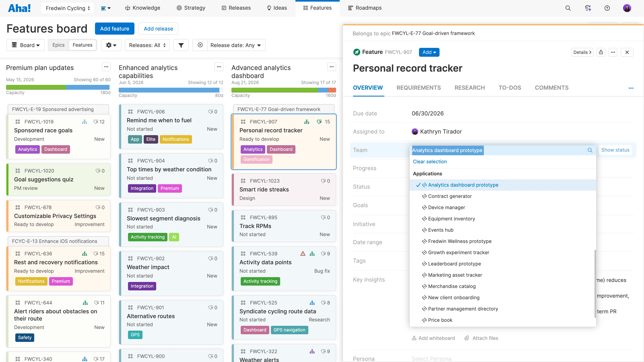Screen dimensions: 644x362
Task: Click the Clear selection link
Action: (x=429, y=162)
